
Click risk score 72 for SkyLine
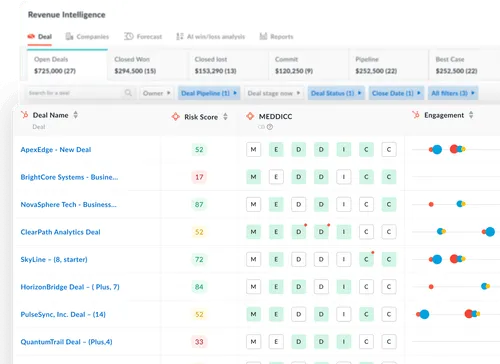pyautogui.click(x=199, y=259)
